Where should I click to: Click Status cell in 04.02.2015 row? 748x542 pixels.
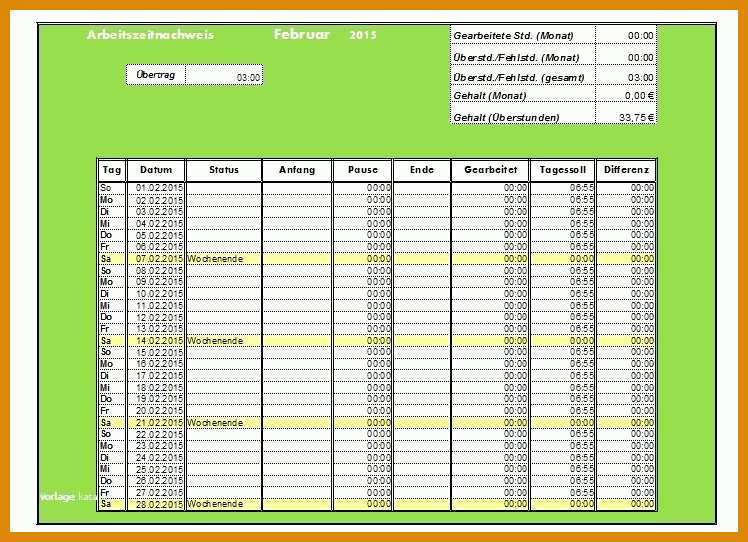[224, 224]
